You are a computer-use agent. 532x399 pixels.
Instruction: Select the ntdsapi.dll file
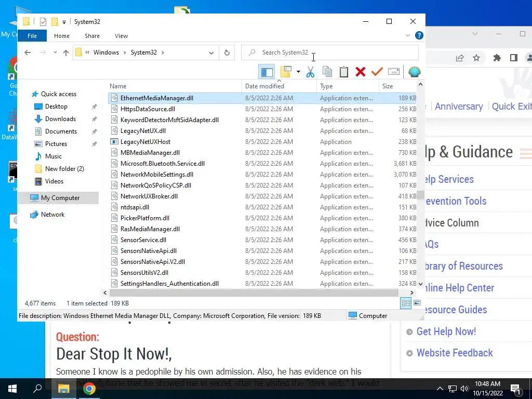(262, 207)
